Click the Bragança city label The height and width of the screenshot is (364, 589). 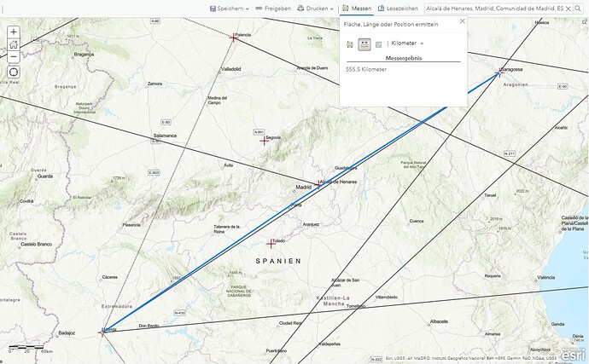click(x=84, y=55)
